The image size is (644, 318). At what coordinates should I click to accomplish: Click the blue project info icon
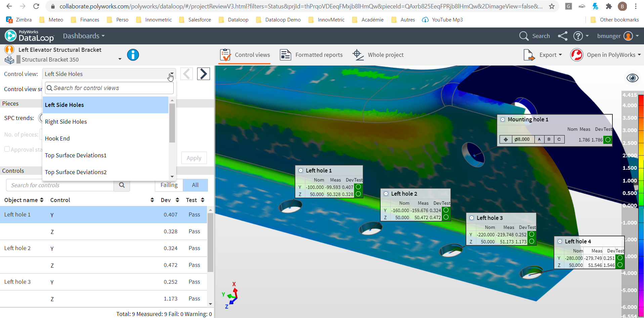(x=133, y=55)
